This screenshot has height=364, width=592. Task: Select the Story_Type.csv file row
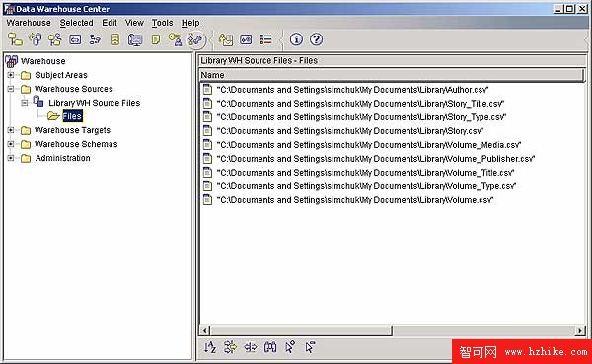pos(354,117)
